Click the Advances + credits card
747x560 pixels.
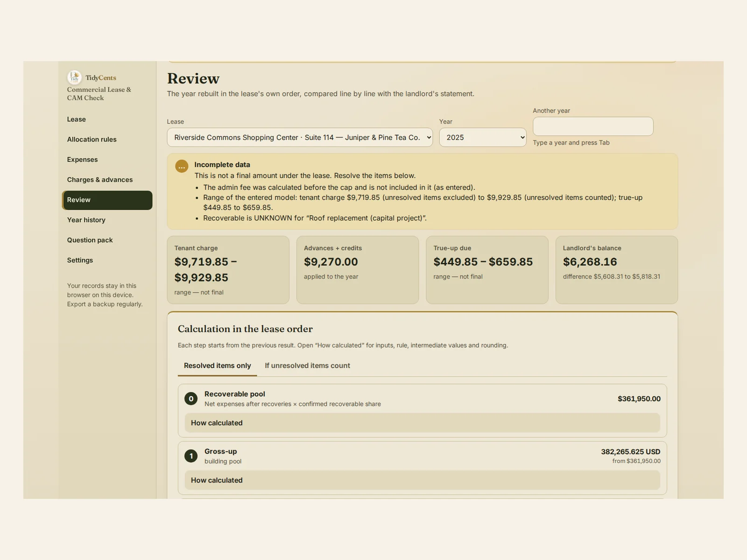coord(358,270)
